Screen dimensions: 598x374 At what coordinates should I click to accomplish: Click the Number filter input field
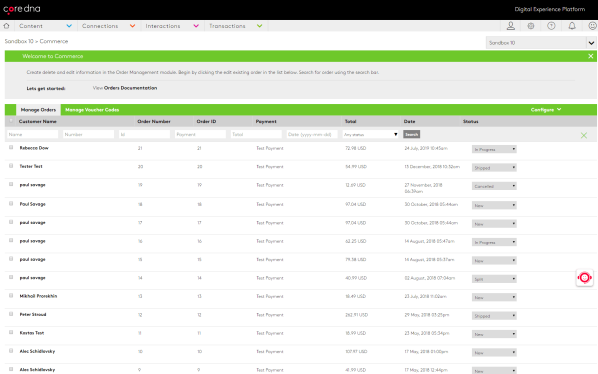coord(88,134)
